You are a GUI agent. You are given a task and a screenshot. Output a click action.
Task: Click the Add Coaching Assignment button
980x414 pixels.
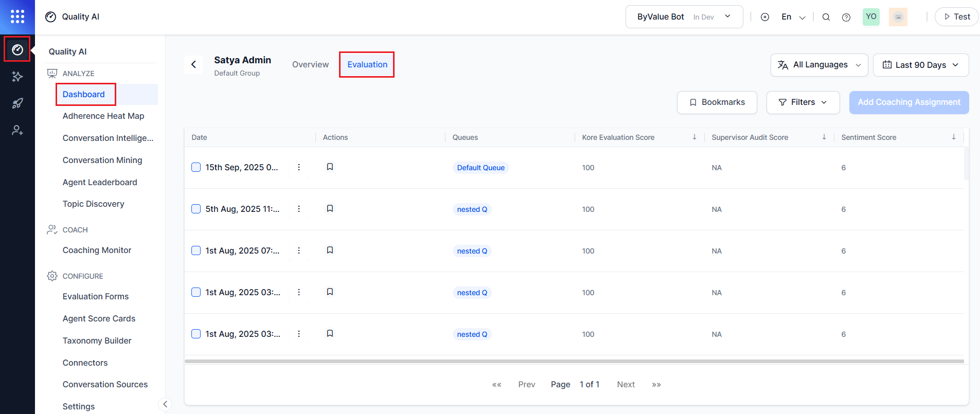pyautogui.click(x=908, y=102)
